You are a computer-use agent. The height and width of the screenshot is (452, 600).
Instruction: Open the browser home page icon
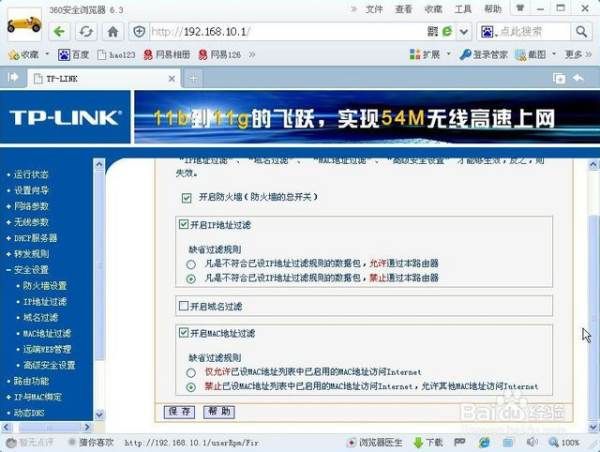tap(113, 31)
